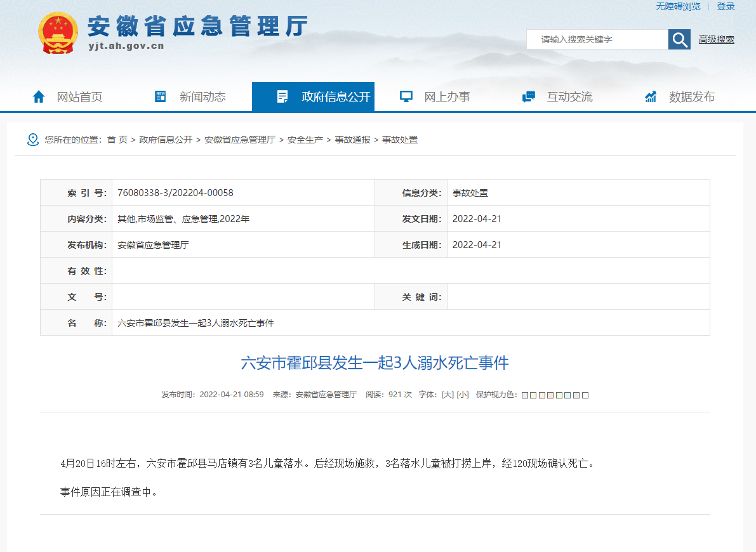This screenshot has height=552, width=756.
Task: Click the 登录 login link
Action: pyautogui.click(x=726, y=6)
